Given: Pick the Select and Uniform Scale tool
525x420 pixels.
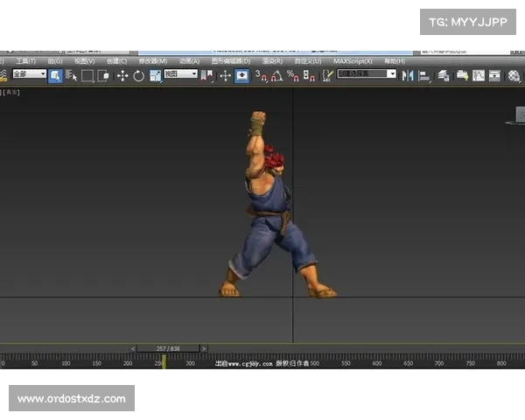Looking at the screenshot, I should 155,75.
